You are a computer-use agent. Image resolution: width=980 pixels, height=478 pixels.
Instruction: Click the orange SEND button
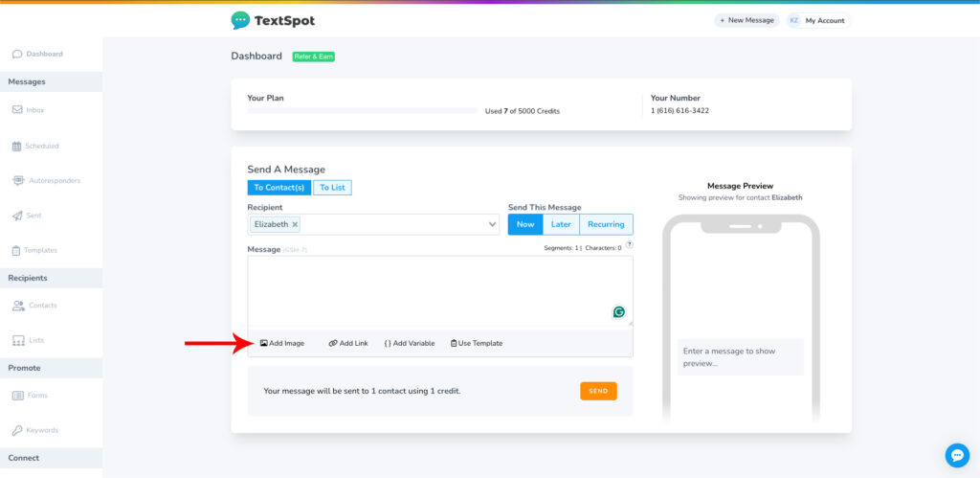pos(598,391)
